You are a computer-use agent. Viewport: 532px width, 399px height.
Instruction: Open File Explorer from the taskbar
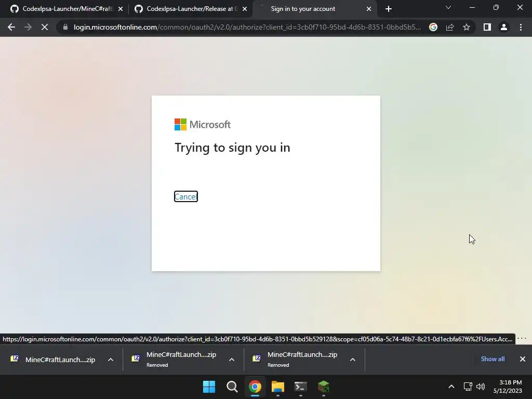pos(278,387)
